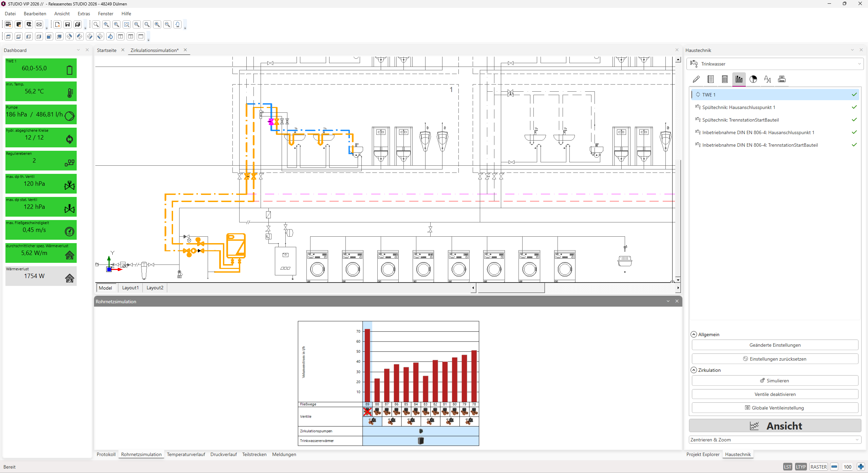
Task: Open the printer tab in Haustechnik
Action: click(782, 79)
